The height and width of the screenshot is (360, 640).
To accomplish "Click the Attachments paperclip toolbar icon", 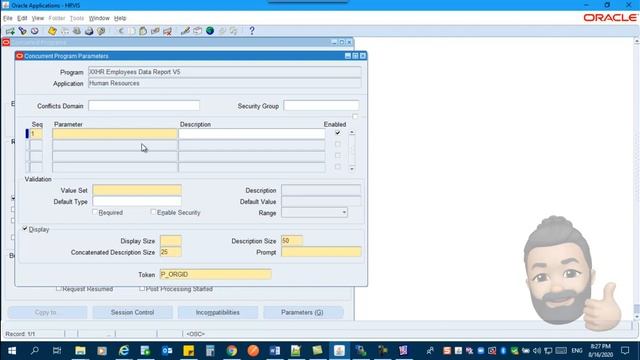I will point(222,31).
